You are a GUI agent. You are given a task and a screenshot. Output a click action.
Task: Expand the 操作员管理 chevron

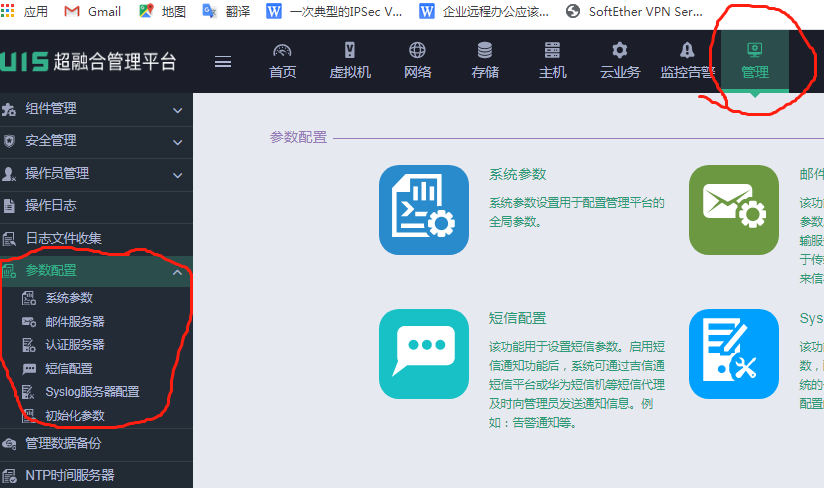[178, 175]
